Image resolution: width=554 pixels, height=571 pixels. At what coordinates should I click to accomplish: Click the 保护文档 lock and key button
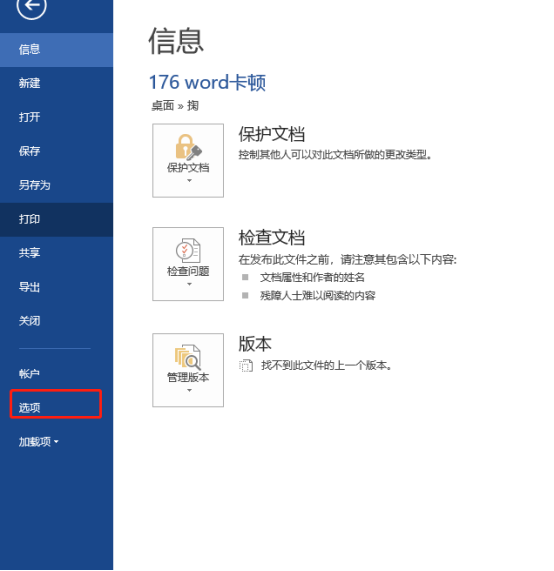pyautogui.click(x=188, y=161)
